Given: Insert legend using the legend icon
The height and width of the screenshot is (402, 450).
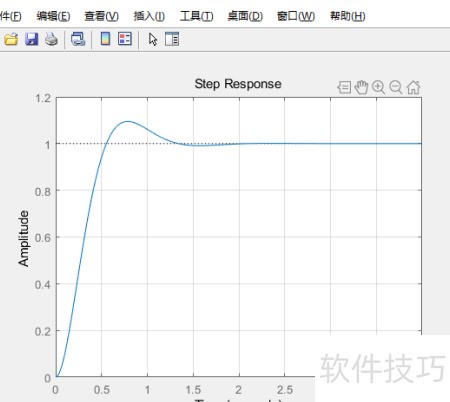Looking at the screenshot, I should tap(125, 39).
